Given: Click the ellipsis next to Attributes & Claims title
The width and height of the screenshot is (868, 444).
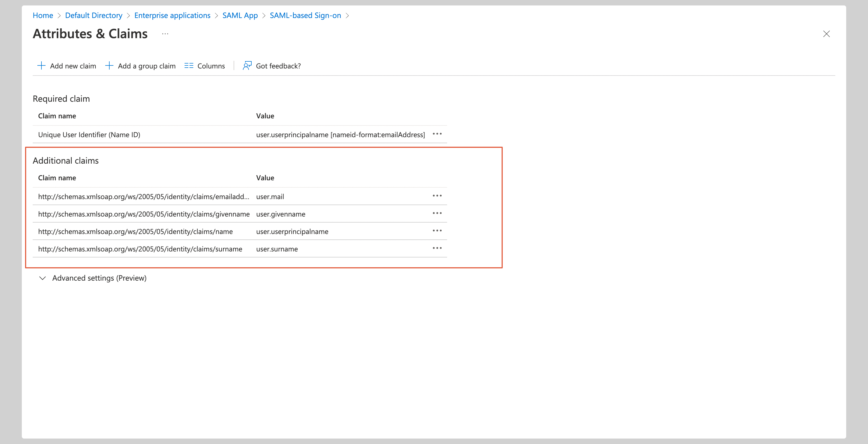Looking at the screenshot, I should [165, 34].
